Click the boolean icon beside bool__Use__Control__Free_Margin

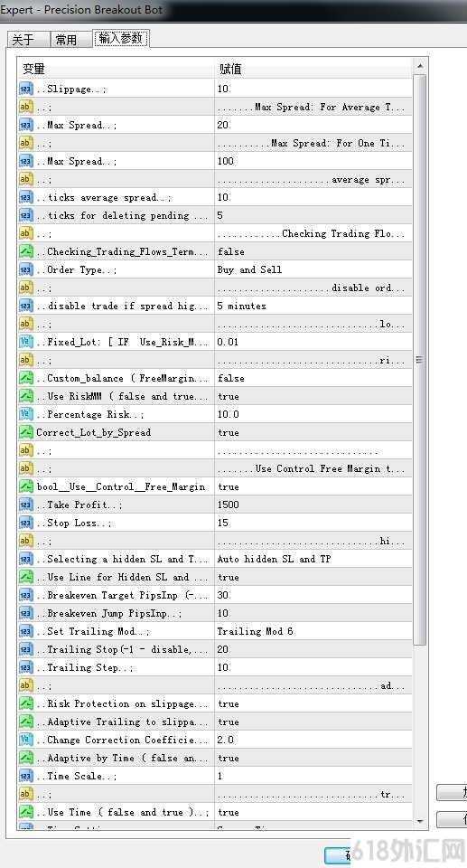pos(26,486)
